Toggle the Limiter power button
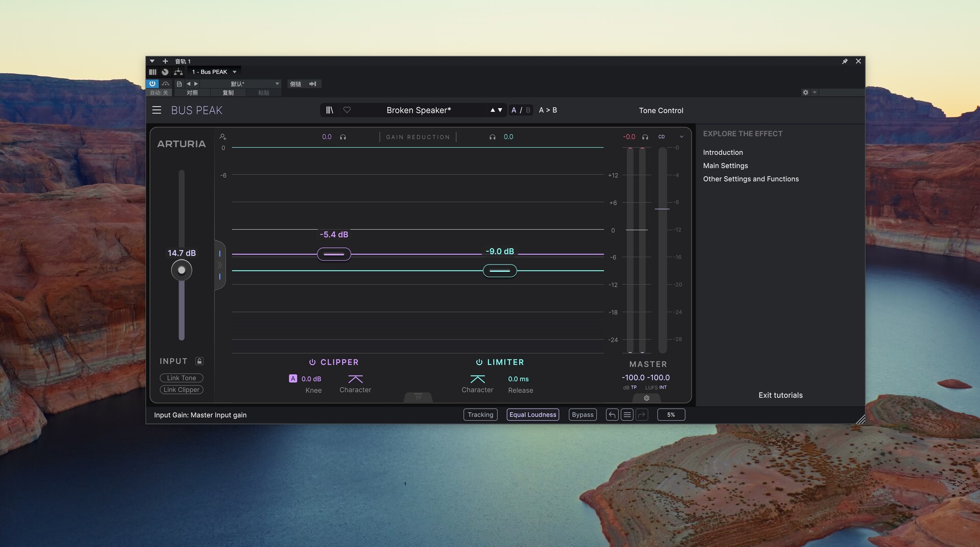The image size is (980, 547). pyautogui.click(x=479, y=362)
